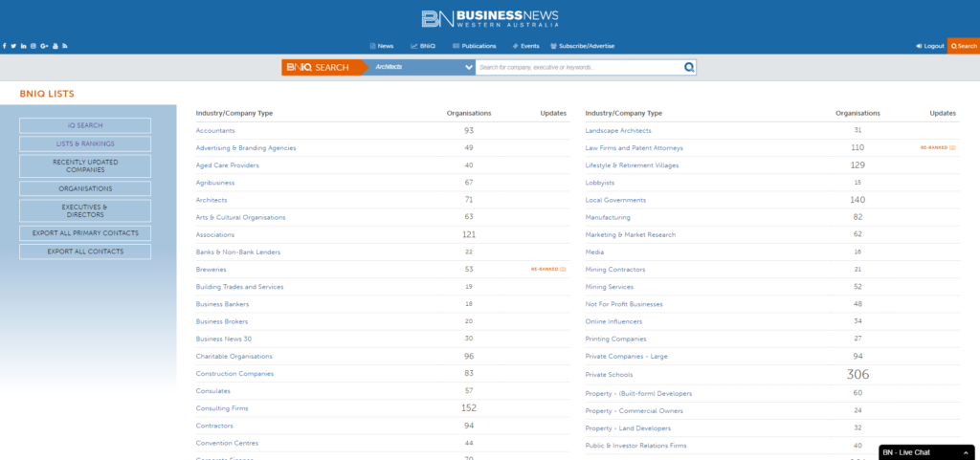Select iQ SEARCH sidebar button
This screenshot has height=460, width=980.
[x=85, y=125]
